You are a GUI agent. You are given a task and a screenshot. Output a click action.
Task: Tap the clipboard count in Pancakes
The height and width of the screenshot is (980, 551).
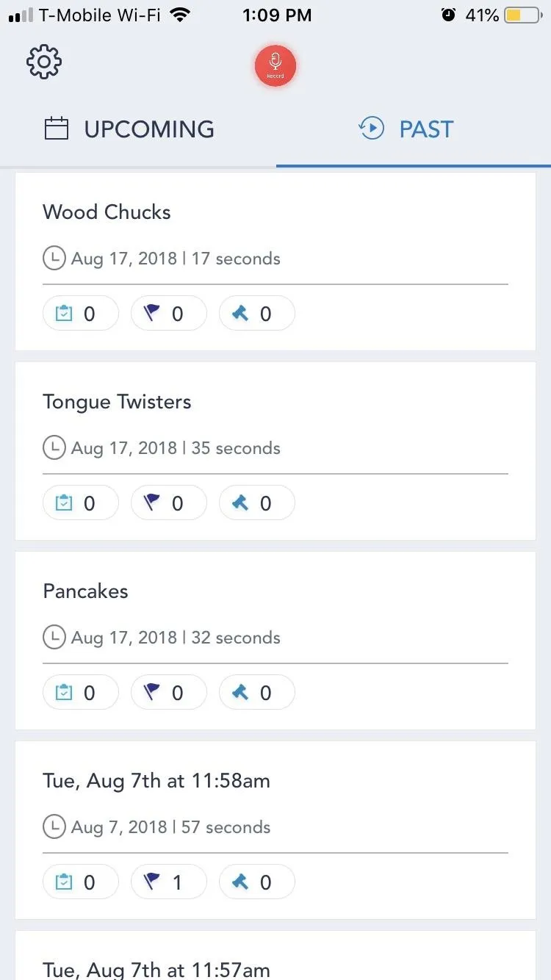(81, 693)
